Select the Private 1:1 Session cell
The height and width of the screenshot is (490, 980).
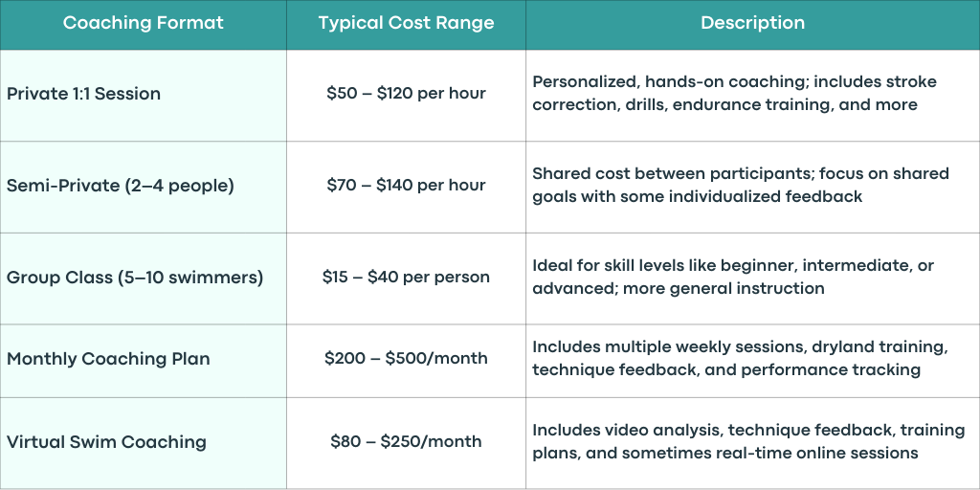[144, 96]
